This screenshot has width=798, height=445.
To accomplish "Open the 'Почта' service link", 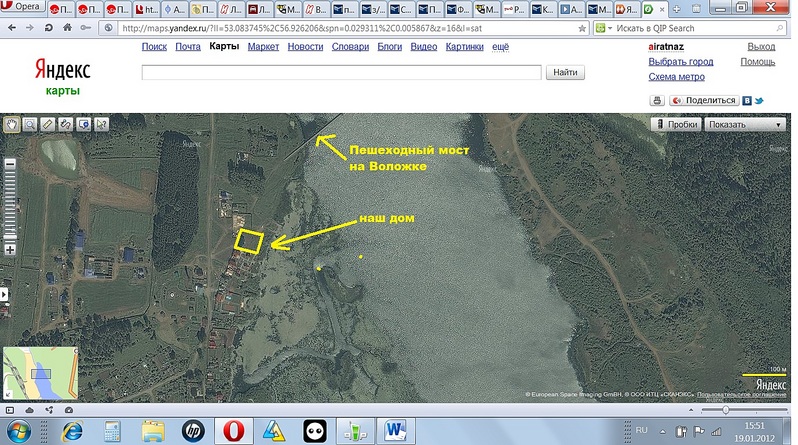I will point(188,47).
